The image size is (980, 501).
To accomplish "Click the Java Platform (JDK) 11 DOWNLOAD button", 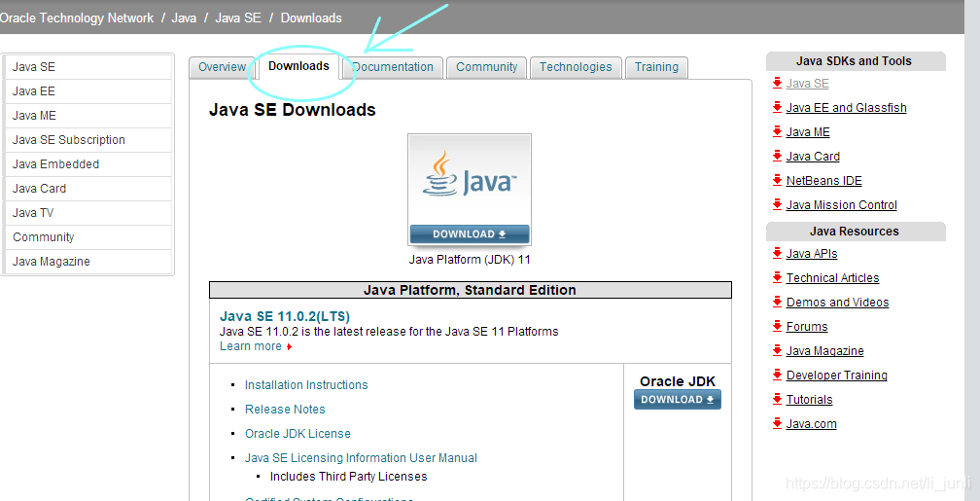I will [x=470, y=233].
